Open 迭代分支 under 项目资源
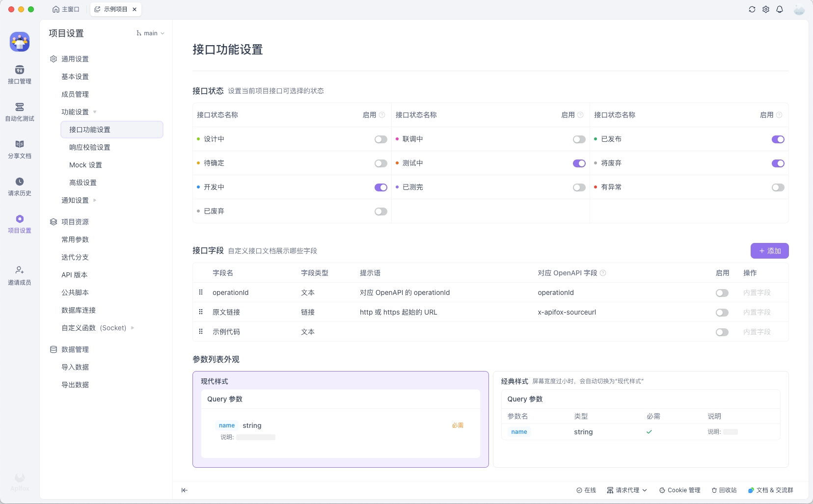 (x=75, y=257)
